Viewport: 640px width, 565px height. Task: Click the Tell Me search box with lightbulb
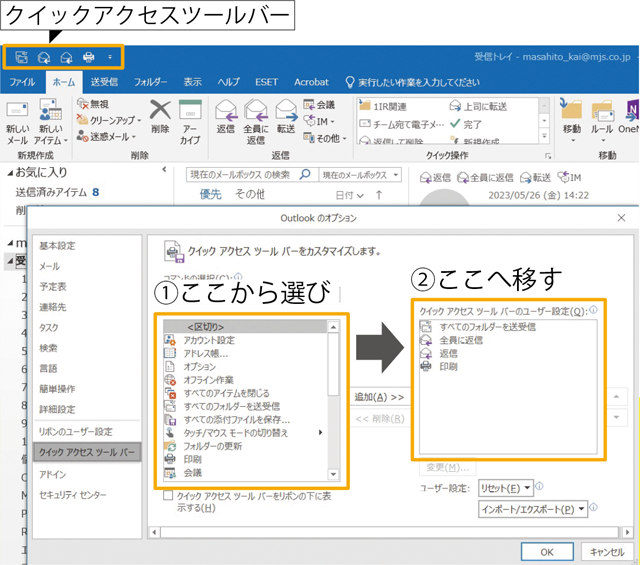coord(412,82)
